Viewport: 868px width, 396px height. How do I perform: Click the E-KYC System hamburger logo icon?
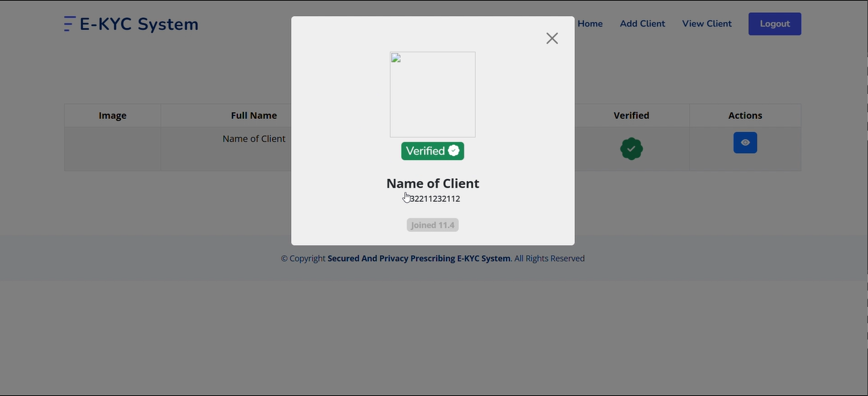[67, 23]
